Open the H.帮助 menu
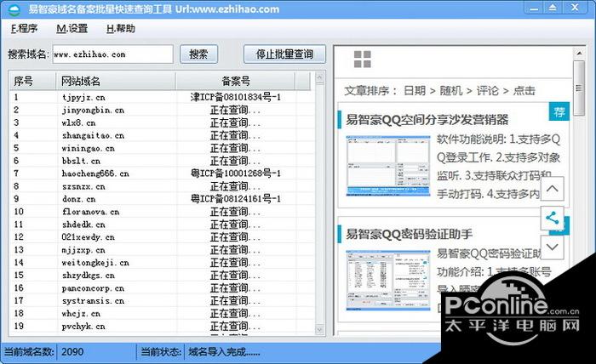 121,28
